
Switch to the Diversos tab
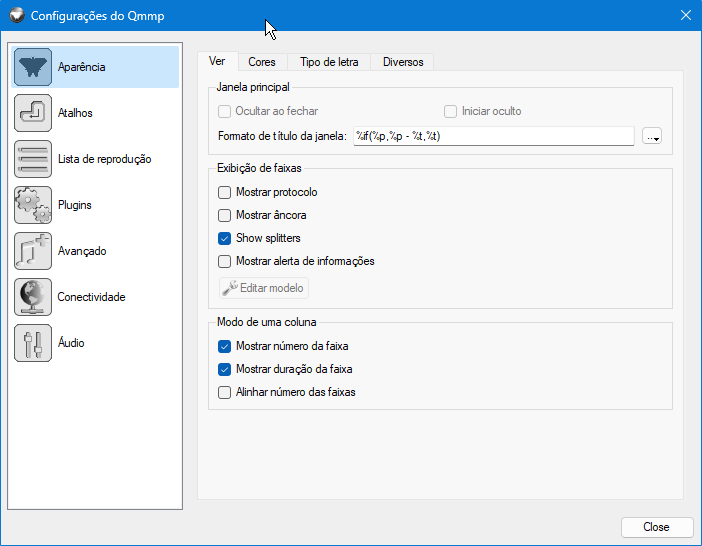[403, 62]
